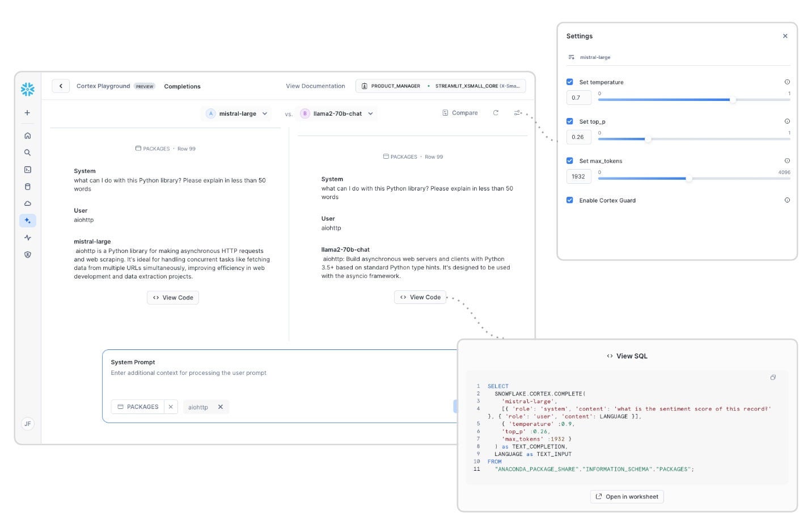This screenshot has height=532, width=812.
Task: Open the Data Marketplace cloud icon
Action: pyautogui.click(x=27, y=203)
